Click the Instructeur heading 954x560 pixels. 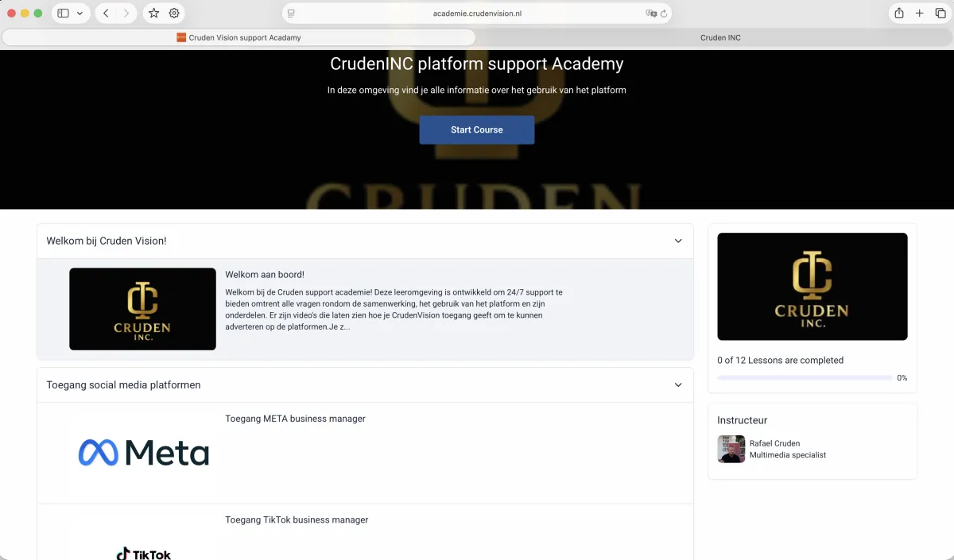point(742,420)
